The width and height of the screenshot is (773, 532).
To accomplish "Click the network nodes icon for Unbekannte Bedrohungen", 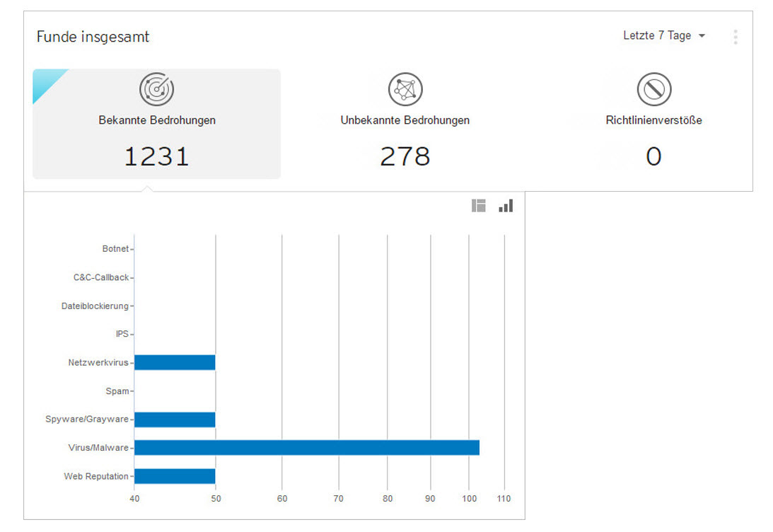I will pyautogui.click(x=405, y=90).
